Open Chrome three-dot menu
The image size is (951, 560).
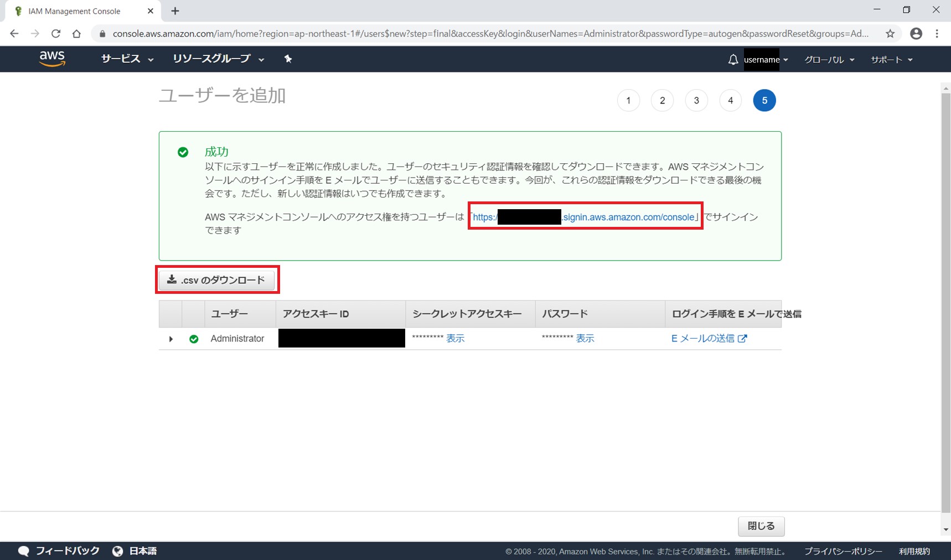pos(937,33)
